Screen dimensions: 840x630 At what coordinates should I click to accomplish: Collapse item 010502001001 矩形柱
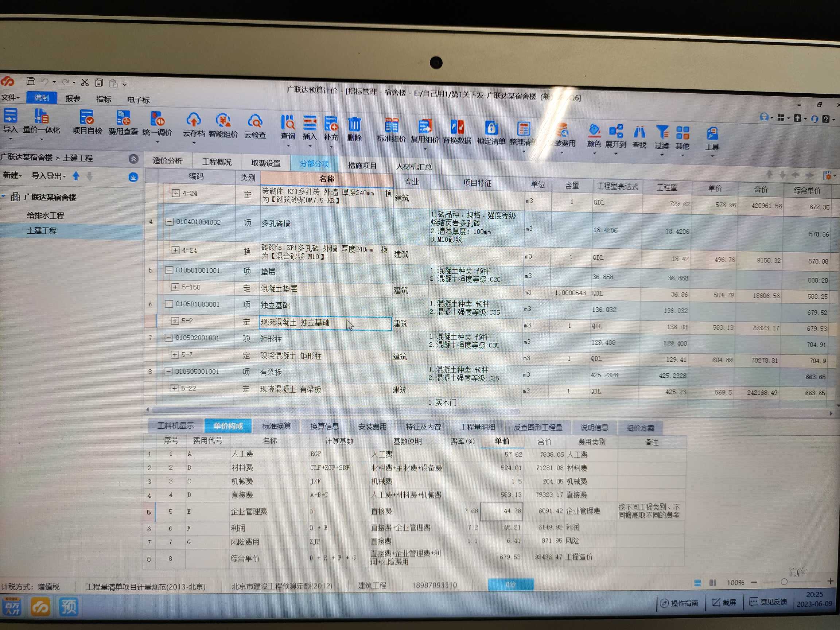(x=168, y=338)
